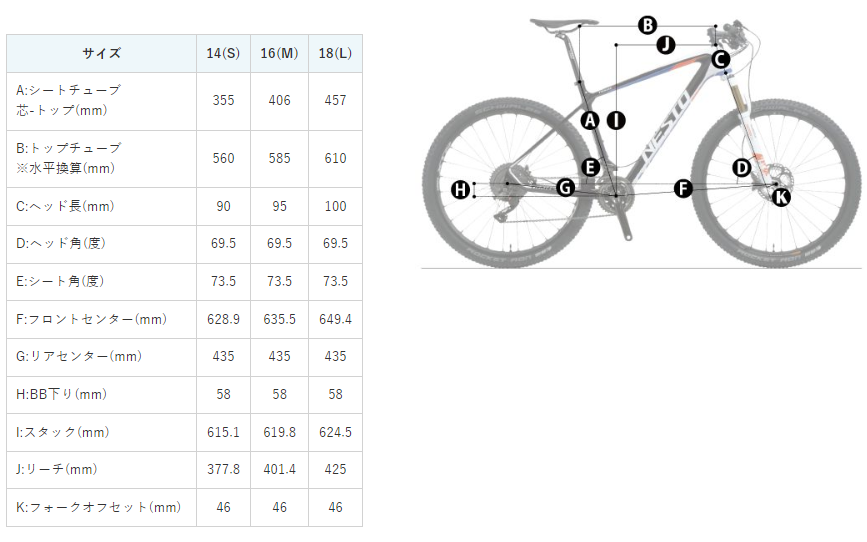
Task: Click the I marker for stack
Action: (615, 120)
